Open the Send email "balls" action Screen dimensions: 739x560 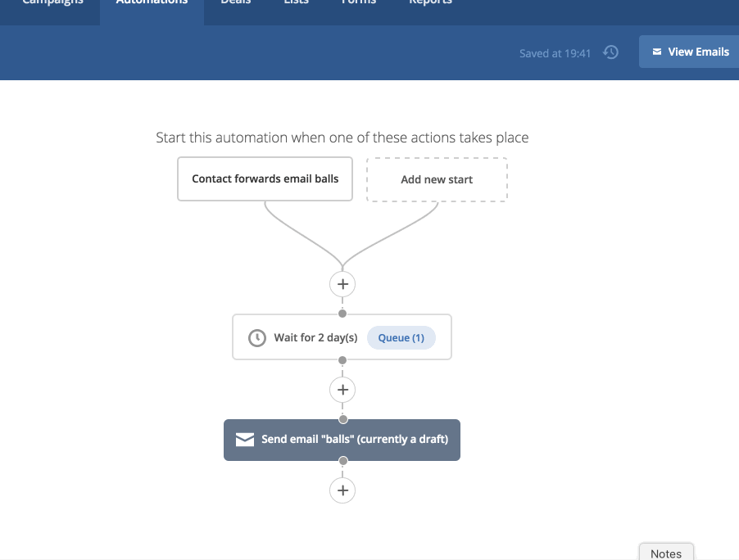354,440
